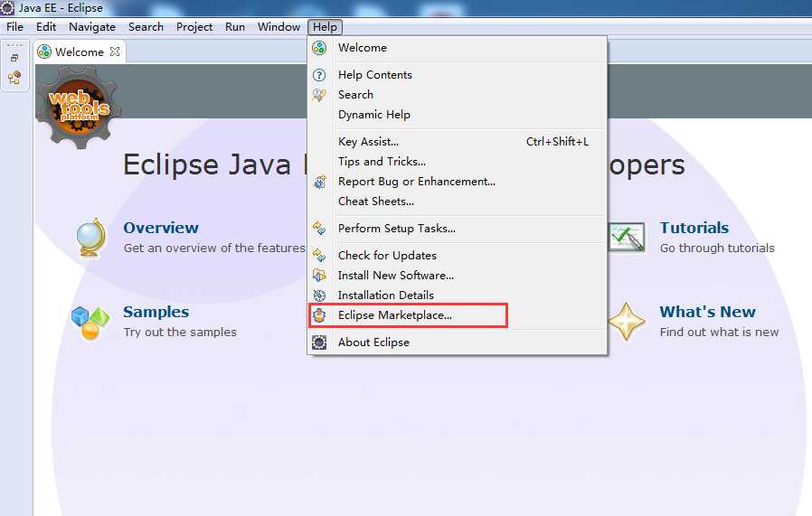Click the Samples shapes icon

point(90,323)
